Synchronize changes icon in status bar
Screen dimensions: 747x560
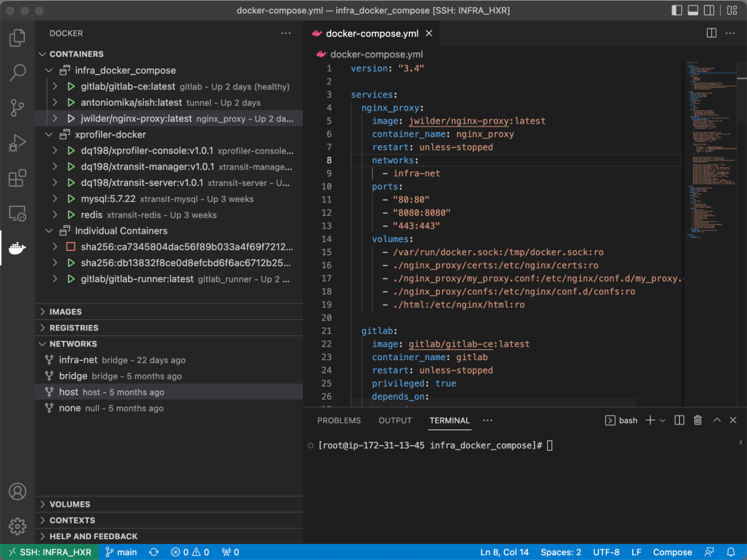(154, 552)
